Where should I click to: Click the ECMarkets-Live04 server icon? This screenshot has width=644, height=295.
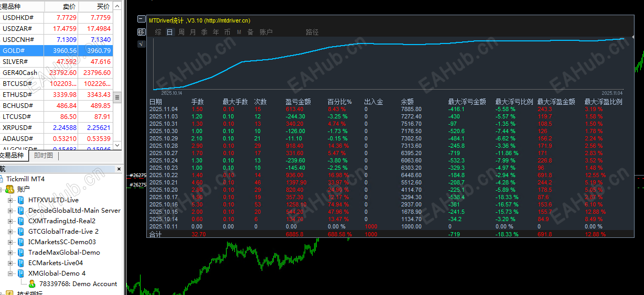coord(21,263)
